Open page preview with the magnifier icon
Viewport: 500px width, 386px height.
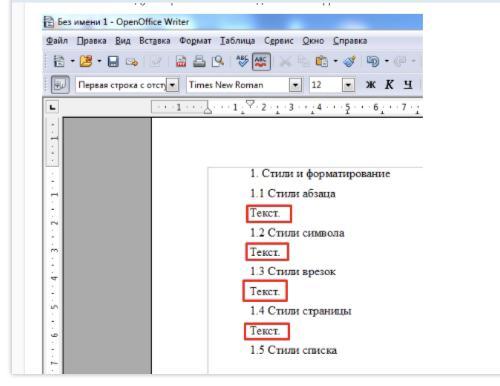click(x=218, y=62)
